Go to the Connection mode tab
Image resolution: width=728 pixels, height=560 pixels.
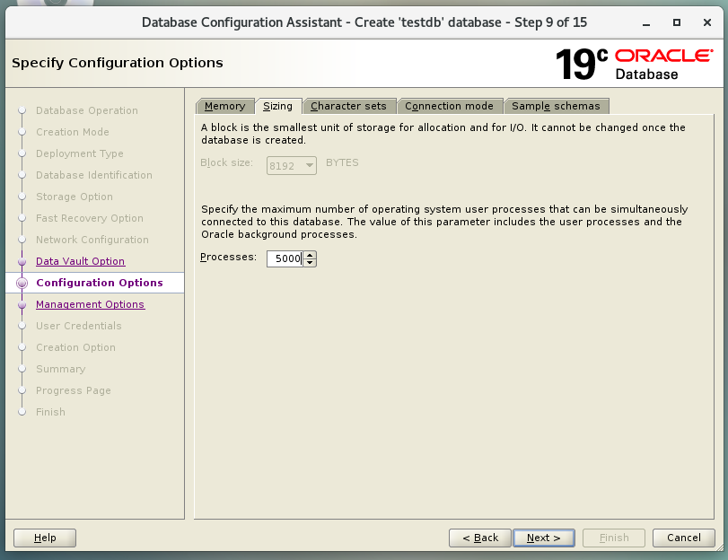(449, 106)
